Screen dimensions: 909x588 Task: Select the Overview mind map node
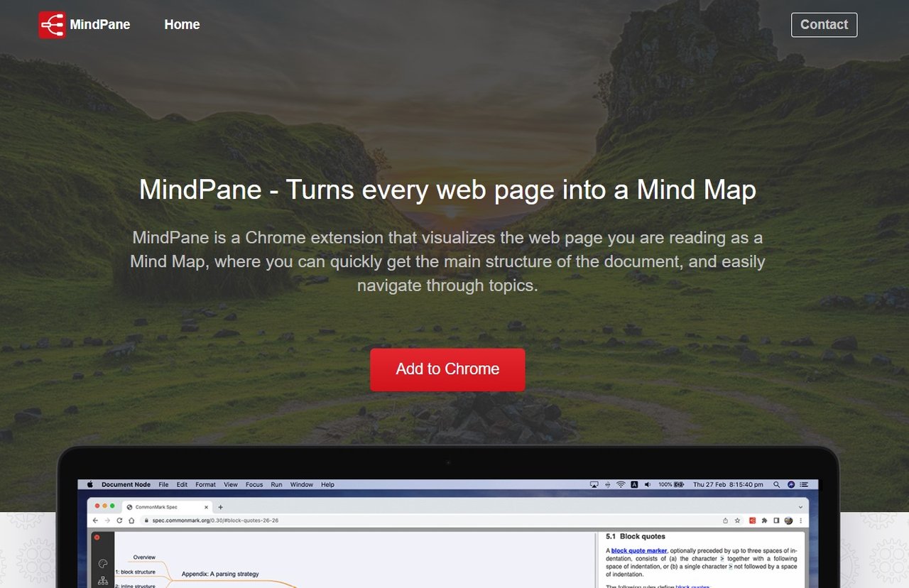click(144, 557)
